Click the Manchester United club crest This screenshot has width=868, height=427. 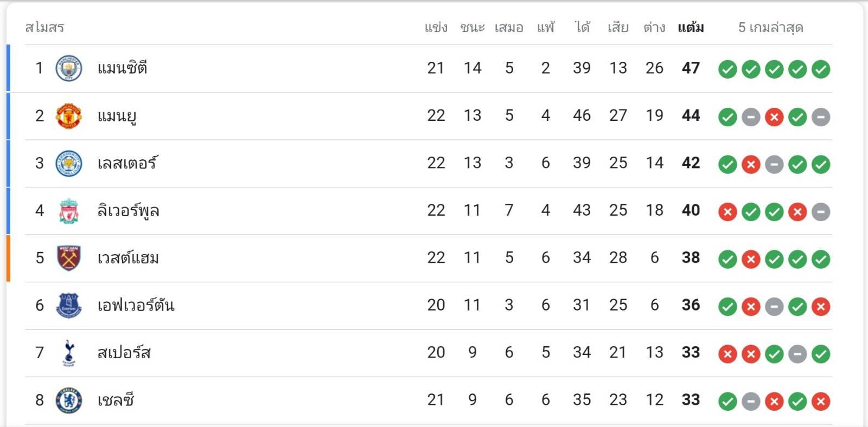[69, 116]
